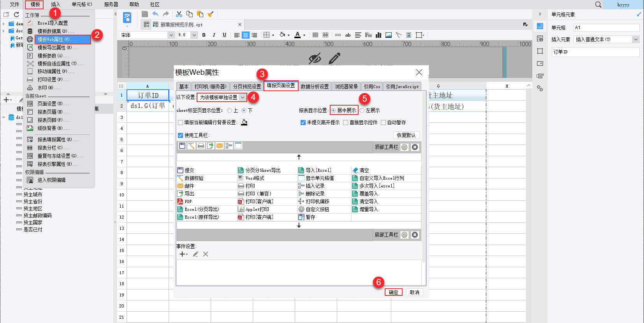Move selected button down to bottom toolbar
Screen dimensions: 644x323
[x=299, y=225]
